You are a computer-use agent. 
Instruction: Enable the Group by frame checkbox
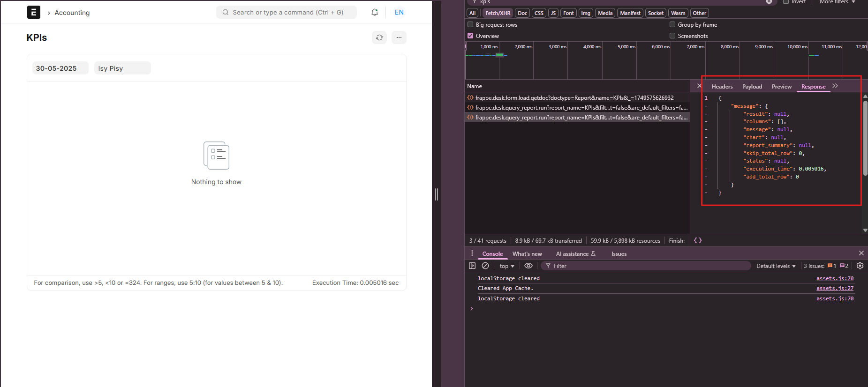point(672,24)
